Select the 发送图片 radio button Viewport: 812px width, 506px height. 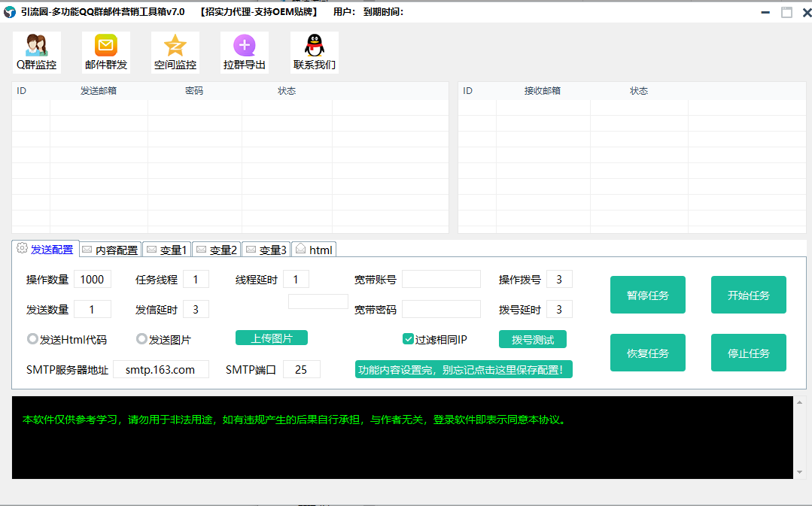141,339
